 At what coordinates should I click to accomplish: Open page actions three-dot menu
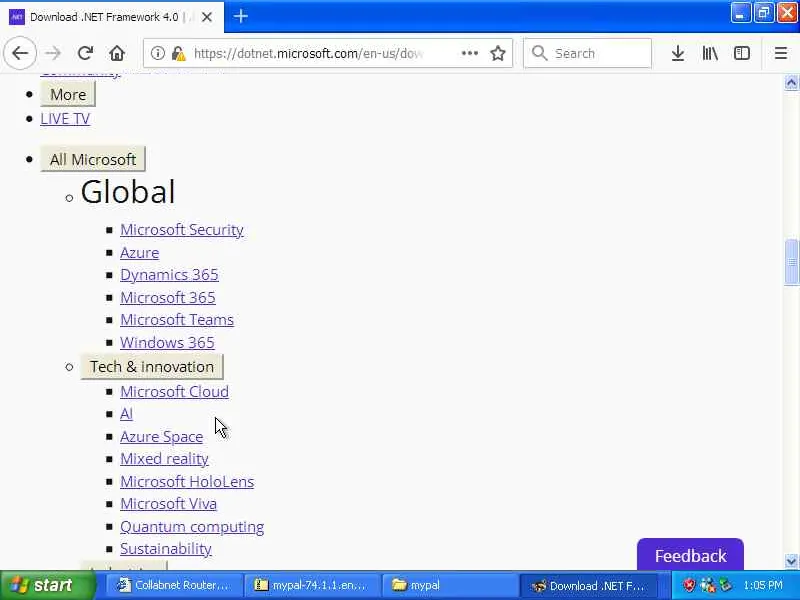(x=470, y=53)
